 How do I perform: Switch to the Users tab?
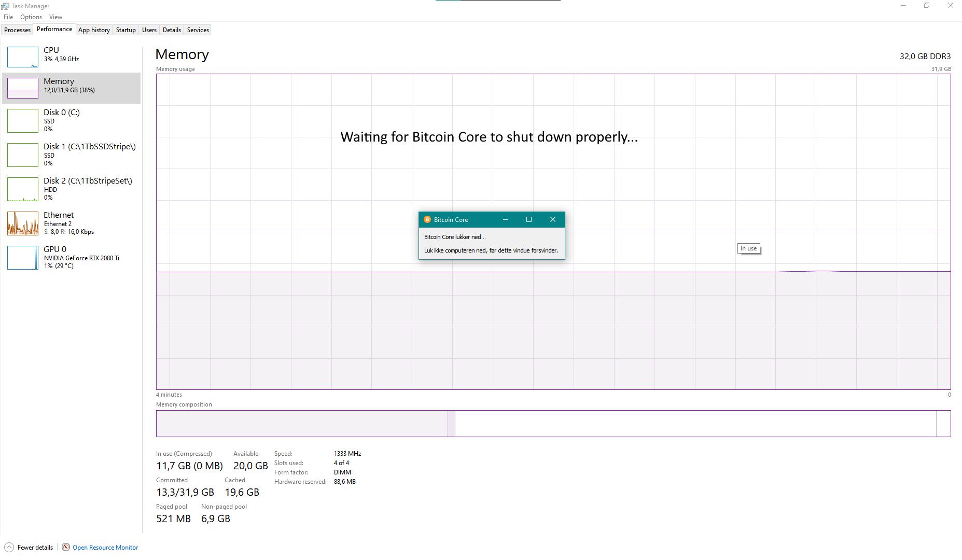[x=149, y=30]
